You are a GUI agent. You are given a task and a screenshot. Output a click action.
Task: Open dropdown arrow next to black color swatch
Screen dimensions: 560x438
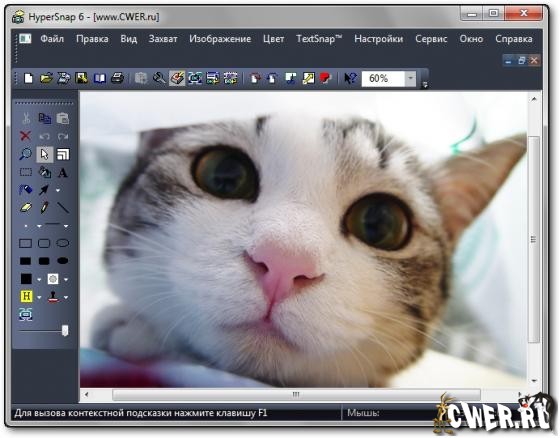click(39, 279)
